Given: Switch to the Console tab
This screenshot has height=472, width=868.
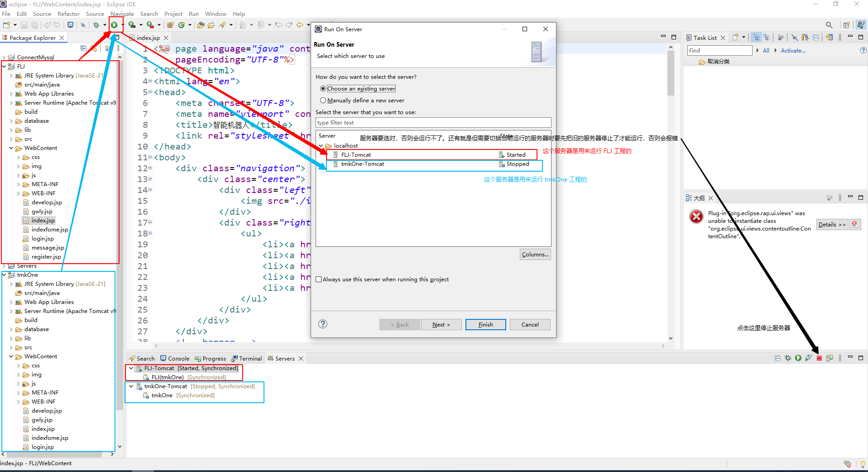Looking at the screenshot, I should 175,358.
